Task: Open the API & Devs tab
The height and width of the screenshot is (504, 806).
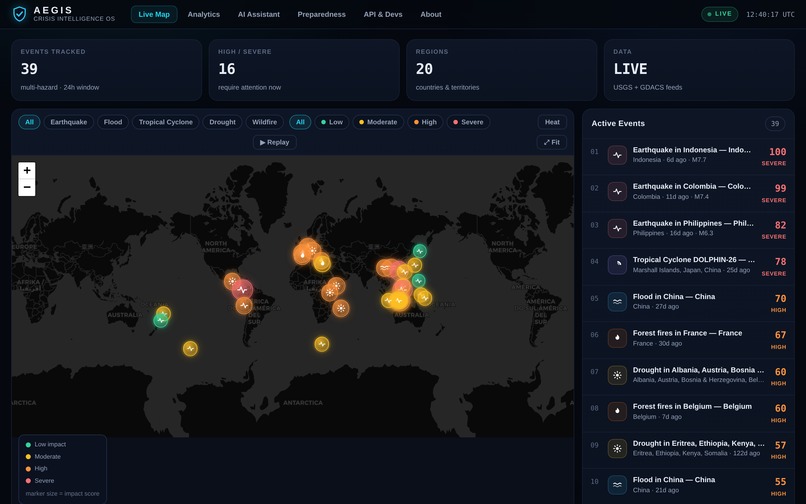Action: 383,14
